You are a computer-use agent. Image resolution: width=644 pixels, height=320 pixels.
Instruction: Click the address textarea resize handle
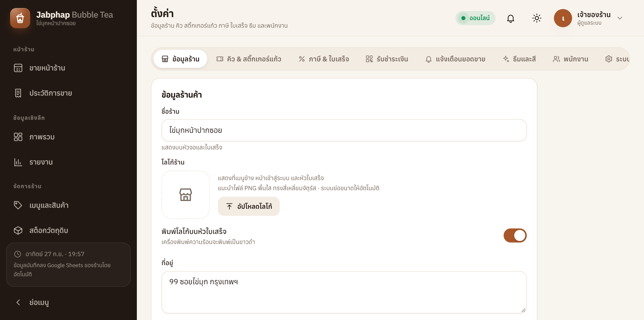(x=523, y=310)
